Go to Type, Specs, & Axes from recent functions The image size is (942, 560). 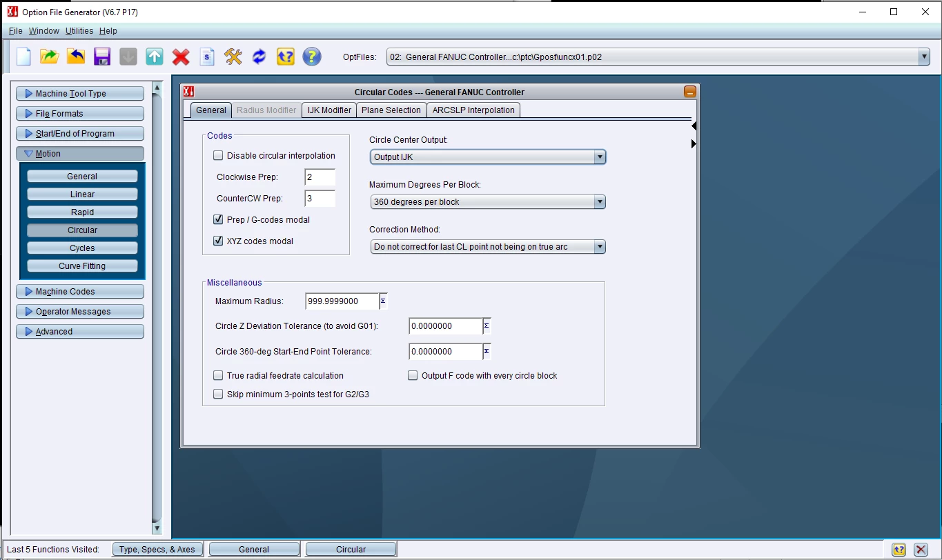157,550
